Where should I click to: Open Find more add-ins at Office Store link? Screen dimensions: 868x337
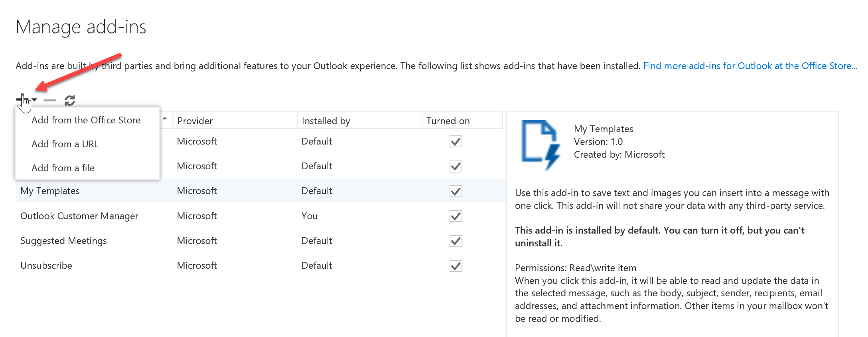click(750, 66)
